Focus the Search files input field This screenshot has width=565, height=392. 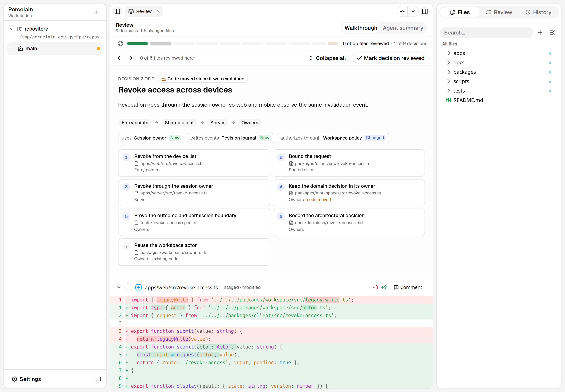(486, 33)
